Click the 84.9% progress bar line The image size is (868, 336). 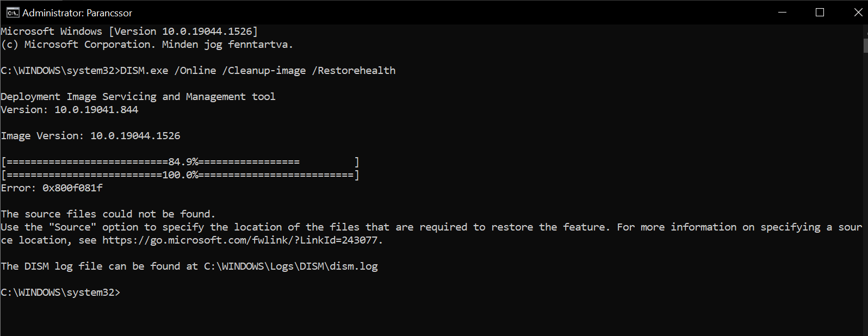180,162
